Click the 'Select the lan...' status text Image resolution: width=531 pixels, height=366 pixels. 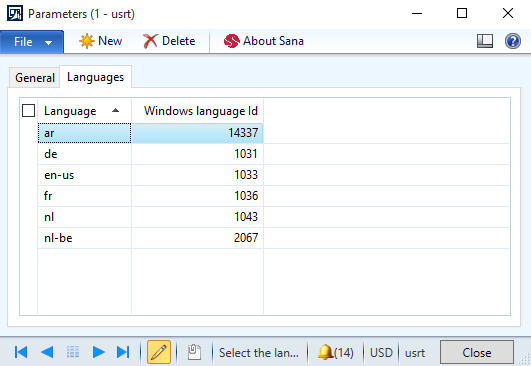(x=259, y=353)
